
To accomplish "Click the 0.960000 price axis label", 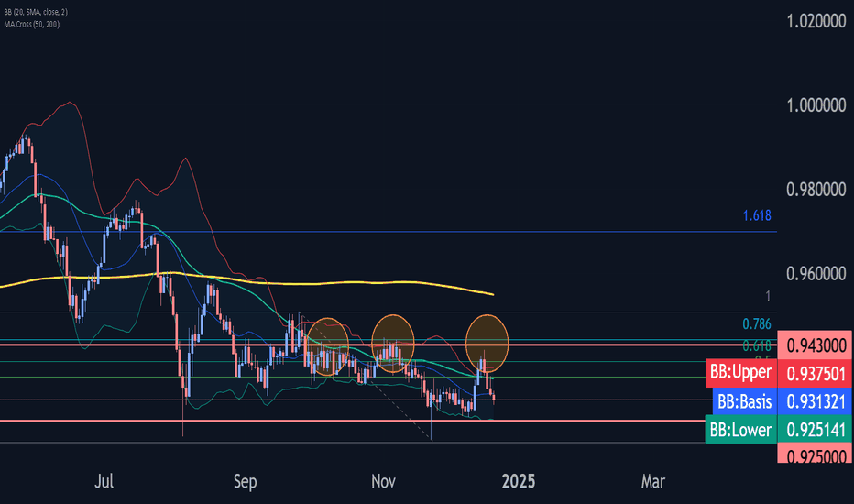I will [x=816, y=273].
